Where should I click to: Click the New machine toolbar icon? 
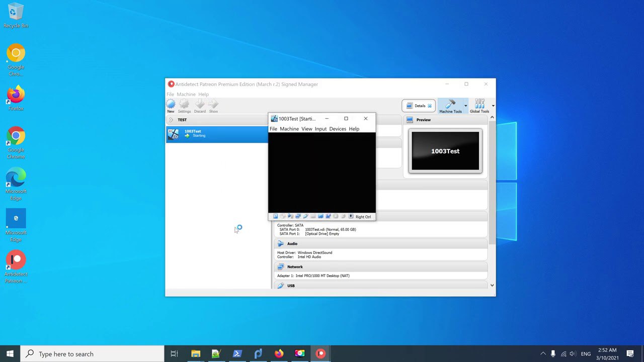point(171,104)
